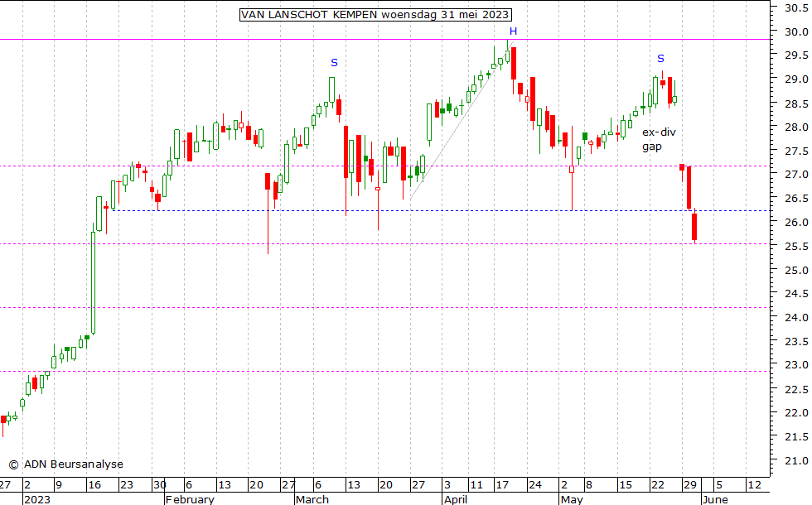Image resolution: width=812 pixels, height=505 pixels.
Task: Click the blue S label above the March peak
Action: [x=334, y=63]
